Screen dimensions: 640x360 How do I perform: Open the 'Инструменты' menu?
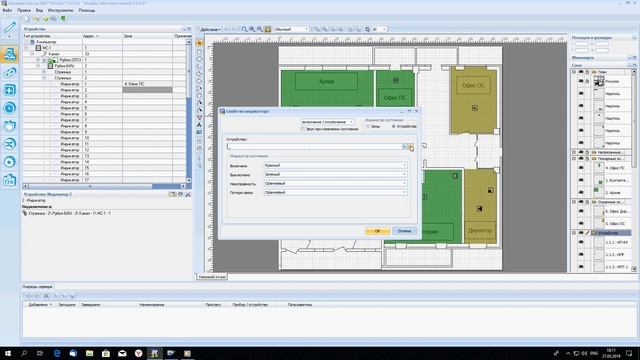[60, 10]
